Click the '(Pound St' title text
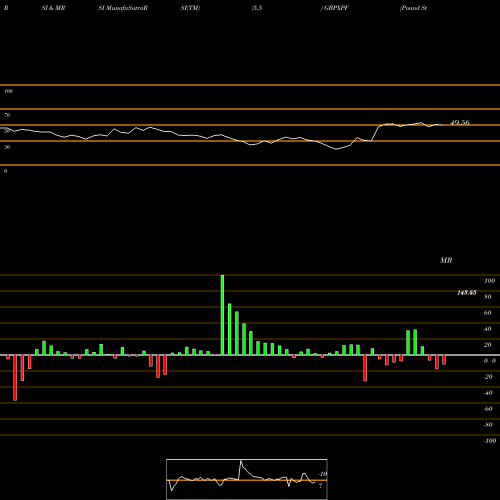Image resolution: width=500 pixels, height=500 pixels. [413, 8]
